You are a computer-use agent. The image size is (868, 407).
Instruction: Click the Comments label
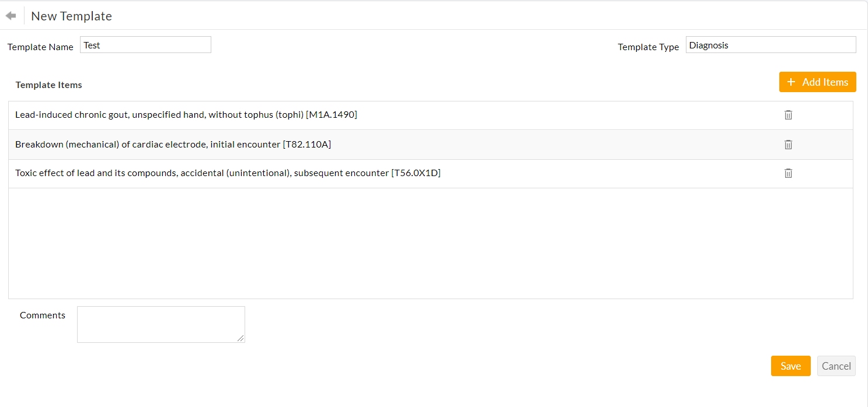coord(43,315)
